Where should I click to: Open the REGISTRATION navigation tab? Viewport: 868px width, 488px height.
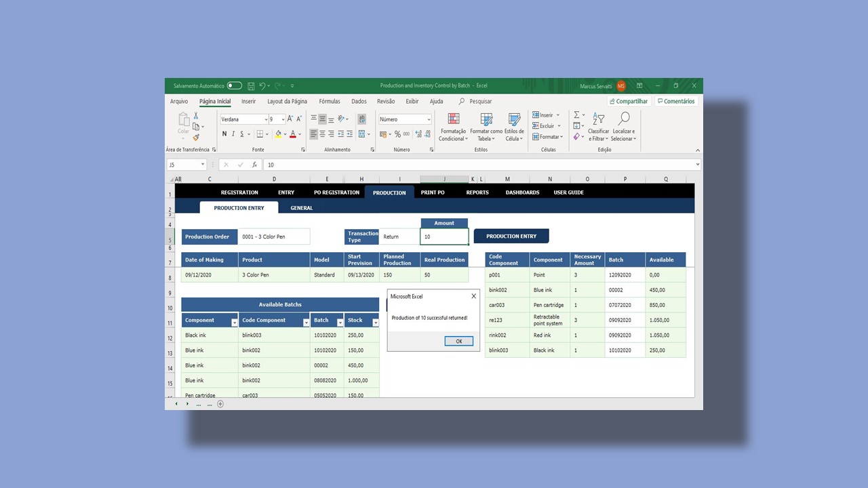pyautogui.click(x=239, y=192)
